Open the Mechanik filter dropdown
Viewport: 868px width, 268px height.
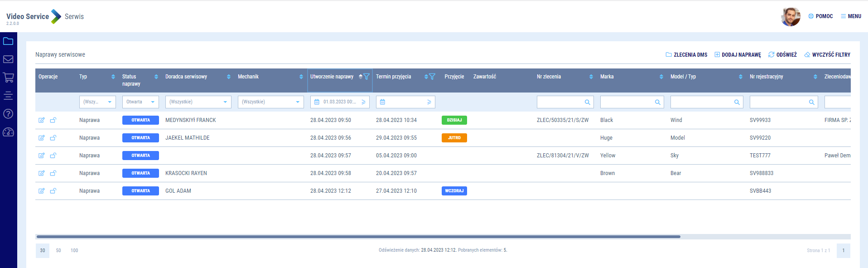[270, 102]
